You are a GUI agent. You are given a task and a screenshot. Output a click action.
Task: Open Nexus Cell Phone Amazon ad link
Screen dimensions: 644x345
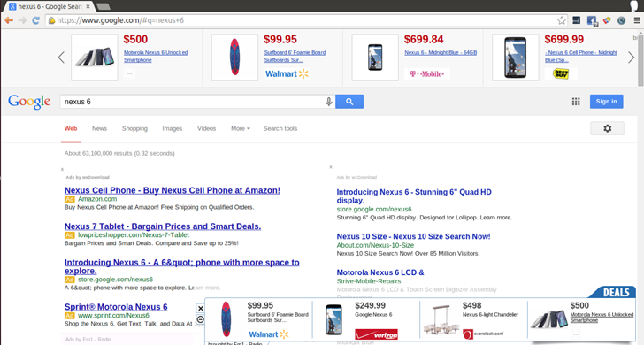click(x=172, y=190)
